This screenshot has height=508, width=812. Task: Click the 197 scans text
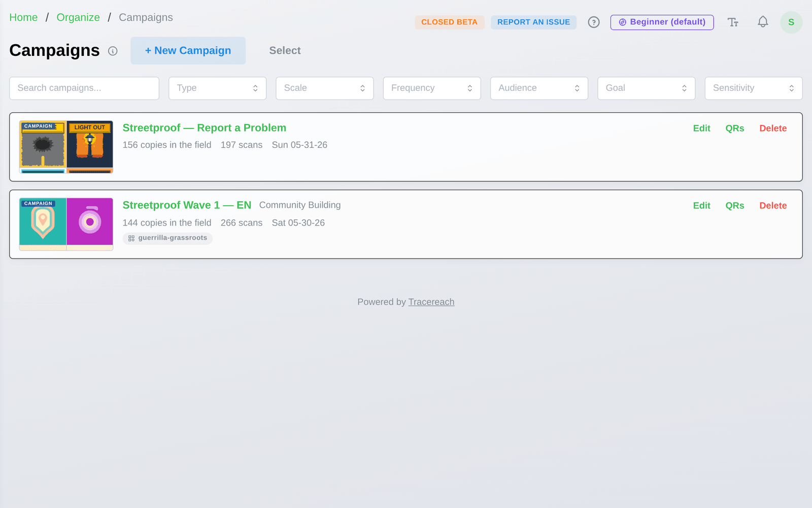coord(242,145)
